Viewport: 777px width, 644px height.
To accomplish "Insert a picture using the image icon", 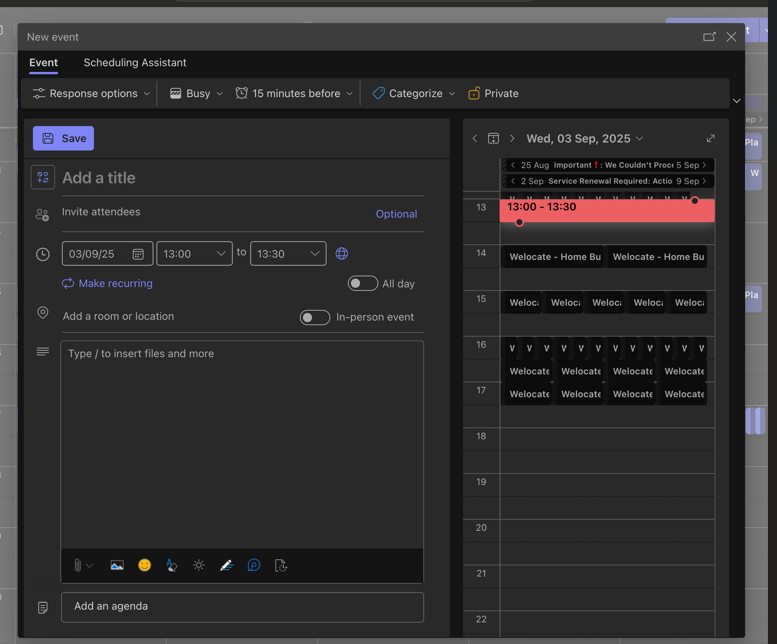I will point(117,565).
